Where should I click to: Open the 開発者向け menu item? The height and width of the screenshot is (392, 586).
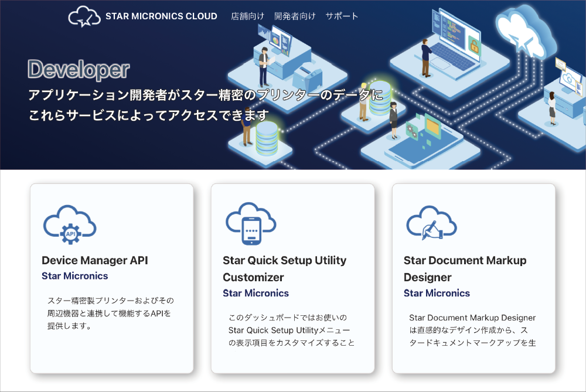(295, 16)
